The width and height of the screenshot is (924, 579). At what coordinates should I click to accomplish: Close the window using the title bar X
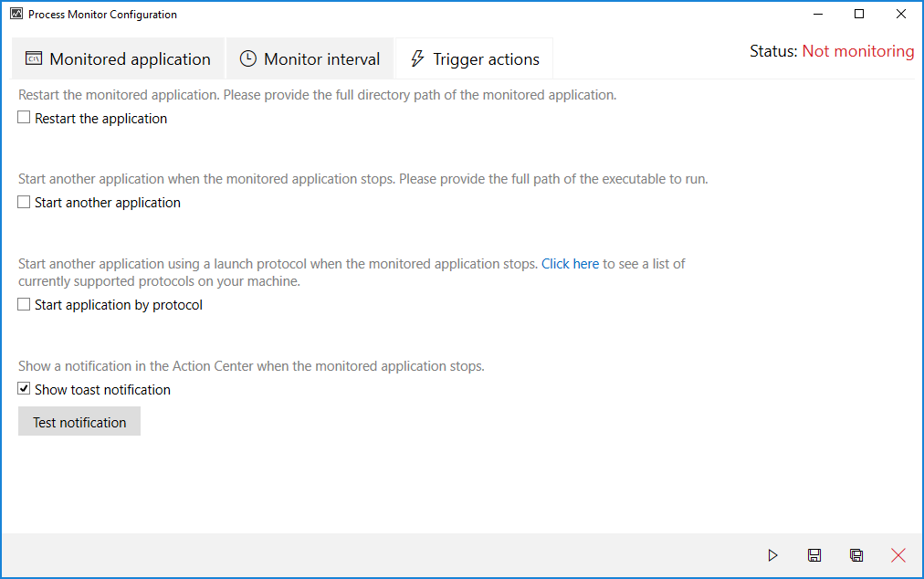pos(901,14)
